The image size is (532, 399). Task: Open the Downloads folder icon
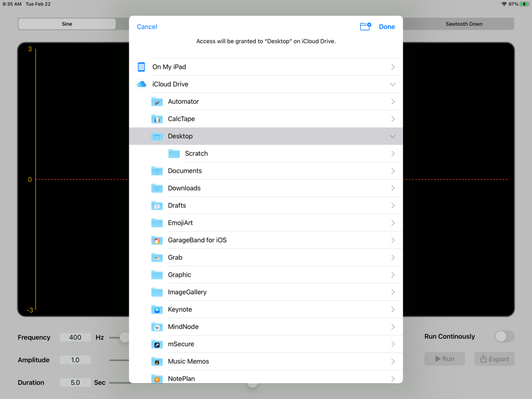pos(157,188)
